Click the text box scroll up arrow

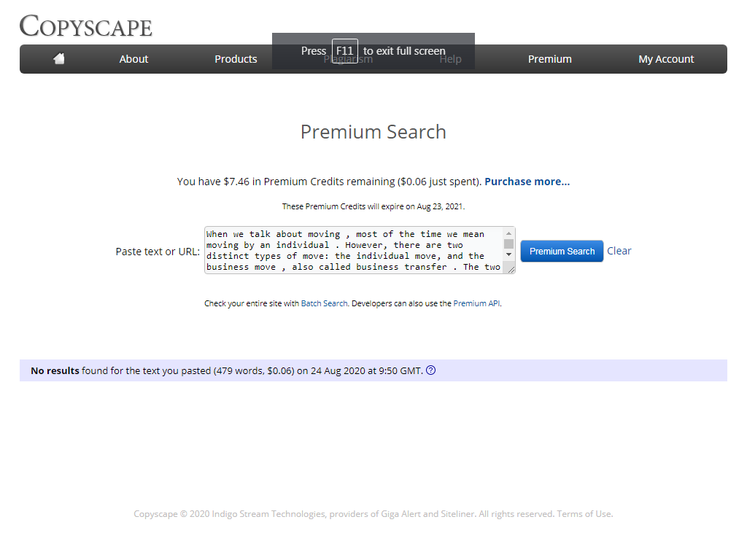coord(508,233)
